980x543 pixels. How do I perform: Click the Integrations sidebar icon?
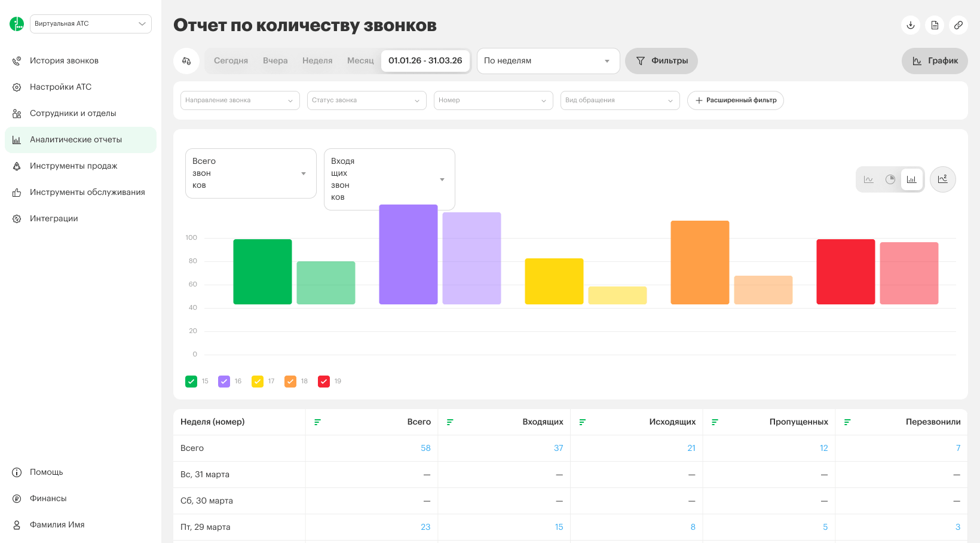coord(17,219)
